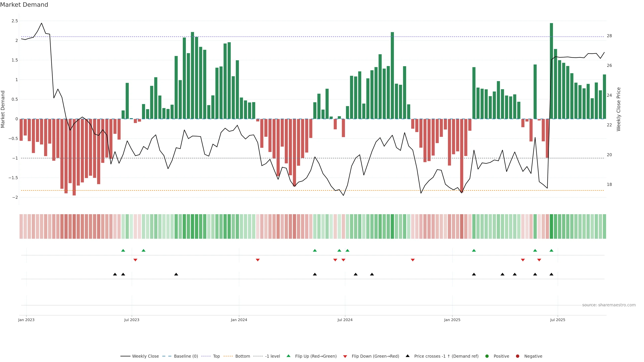This screenshot has height=362, width=644.
Task: Click the darkest green heatmap strip cell
Action: (x=551, y=226)
